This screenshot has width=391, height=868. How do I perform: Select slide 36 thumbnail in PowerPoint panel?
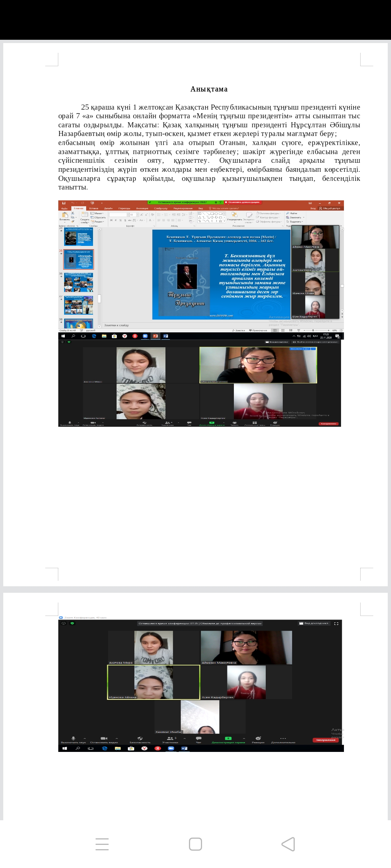point(79,282)
